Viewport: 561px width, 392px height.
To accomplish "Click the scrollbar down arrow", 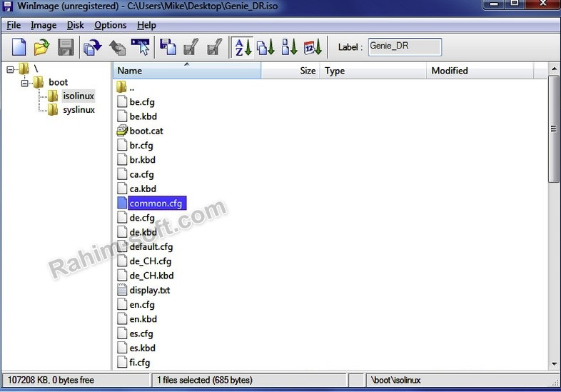I will click(554, 363).
